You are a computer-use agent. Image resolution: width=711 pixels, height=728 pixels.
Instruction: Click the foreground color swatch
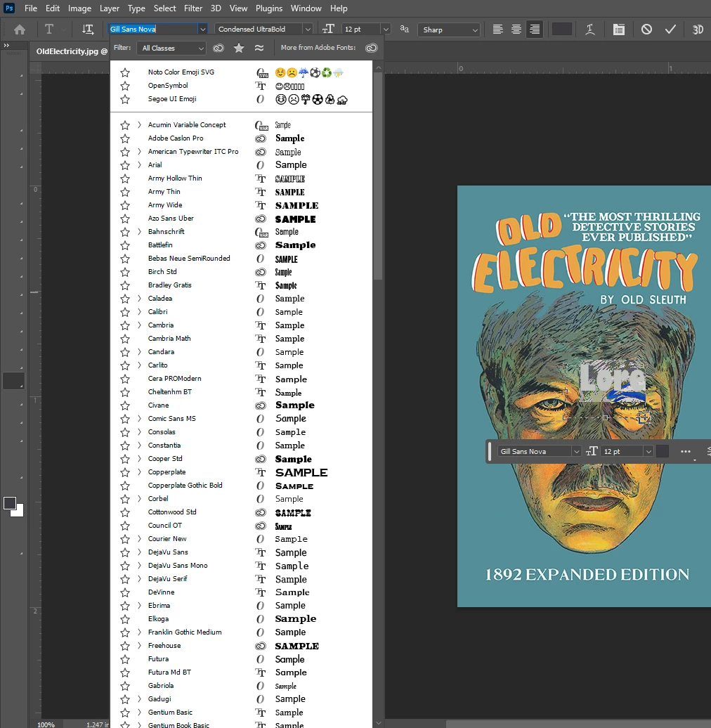click(10, 503)
